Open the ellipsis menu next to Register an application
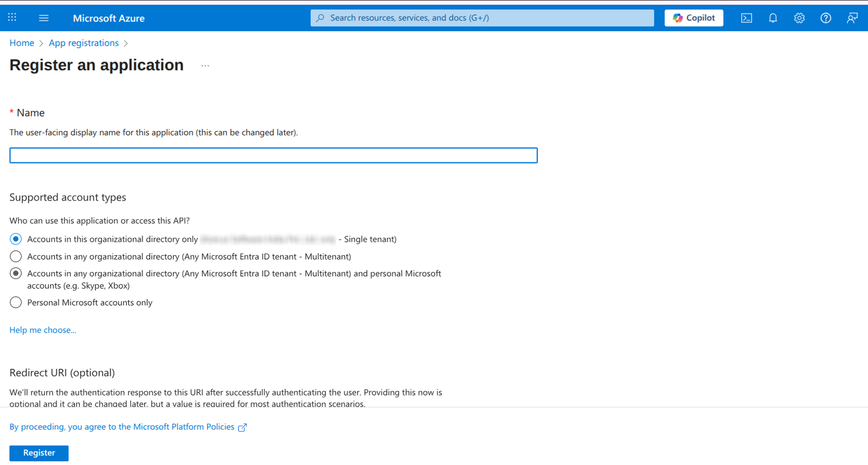Screen dimensions: 868x465 [x=205, y=66]
